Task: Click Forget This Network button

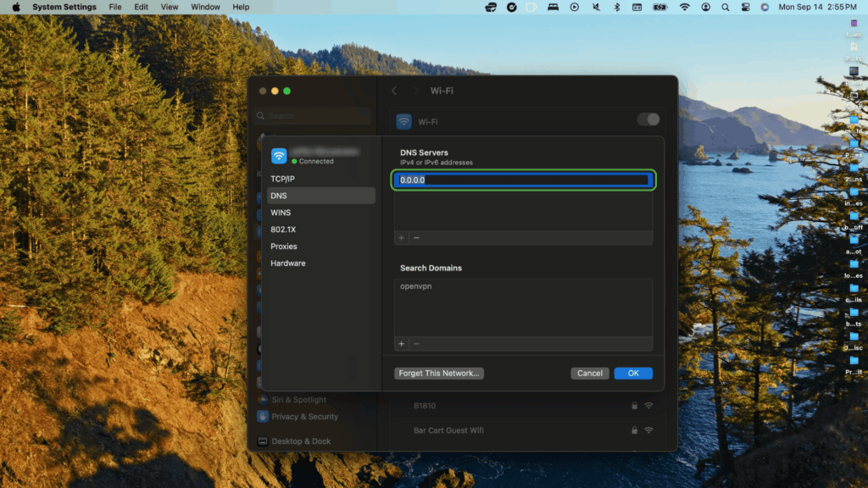Action: coord(439,374)
